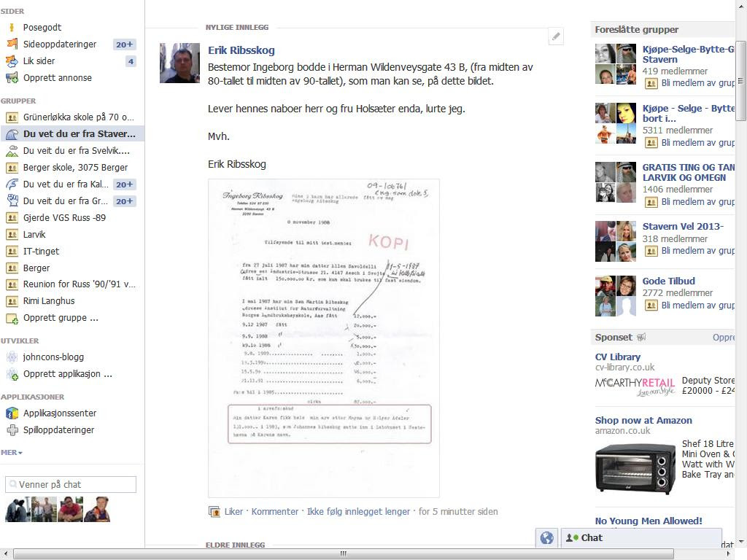Open Erik Ribsskog's profile name link
Screen dimensions: 747x560
(x=241, y=50)
